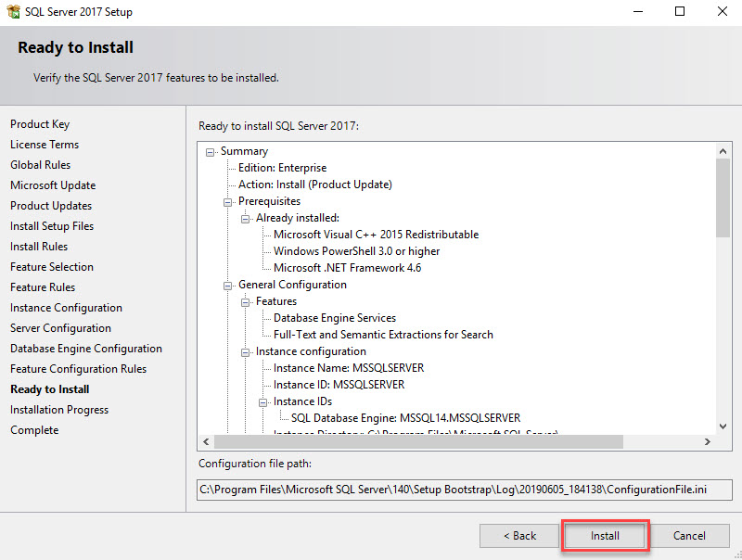Select the License Terms step
Screen dimensions: 742x560
point(45,145)
